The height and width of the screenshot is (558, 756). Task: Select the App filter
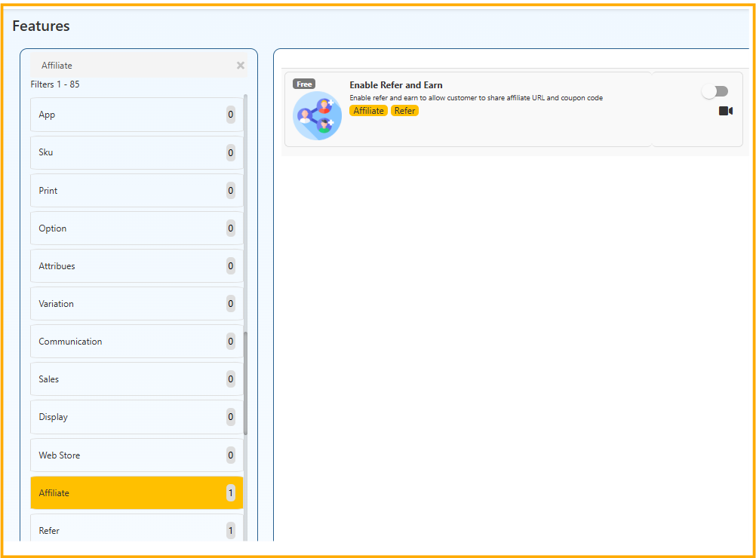[137, 115]
